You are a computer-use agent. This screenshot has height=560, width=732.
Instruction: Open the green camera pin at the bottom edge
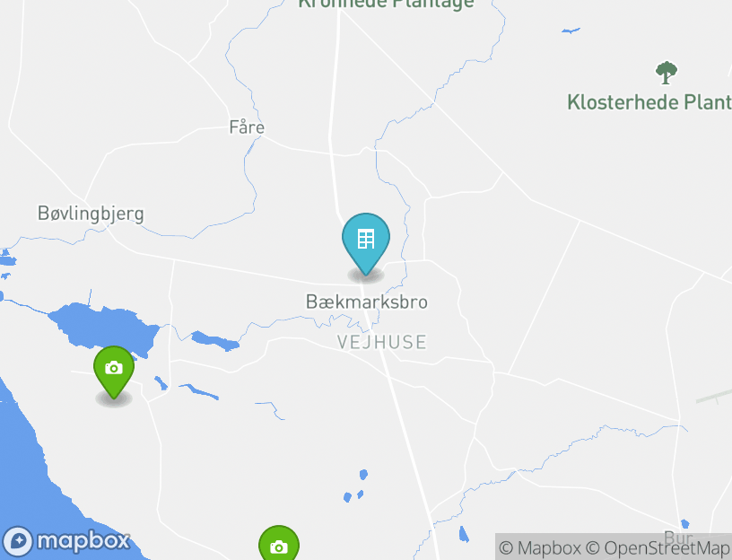279,543
